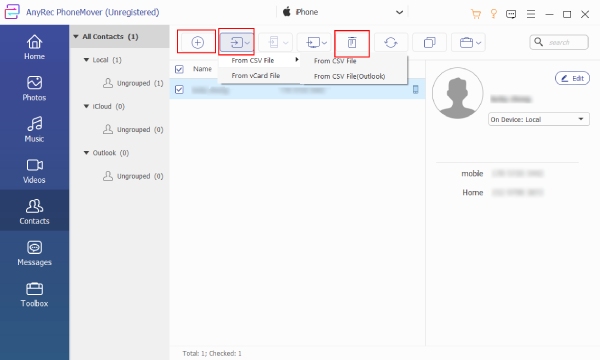
Task: Click the Total: 1; Checked: 1 status text
Action: 212,353
